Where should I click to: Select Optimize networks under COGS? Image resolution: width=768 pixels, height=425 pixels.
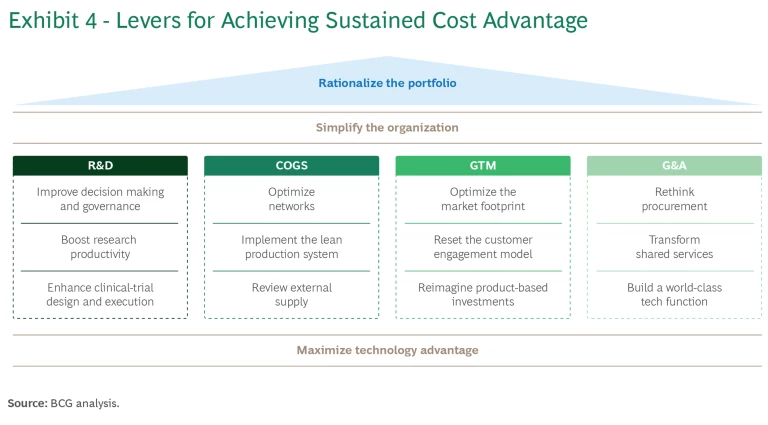pos(291,199)
